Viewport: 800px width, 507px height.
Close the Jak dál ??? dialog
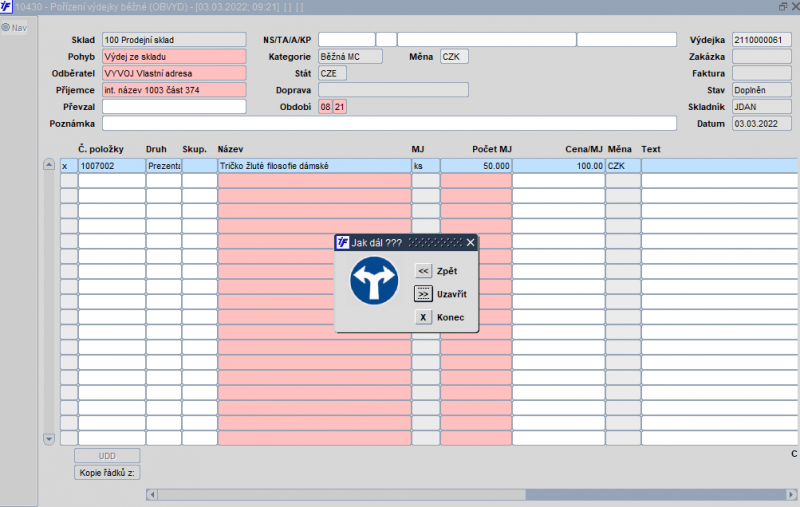click(470, 242)
